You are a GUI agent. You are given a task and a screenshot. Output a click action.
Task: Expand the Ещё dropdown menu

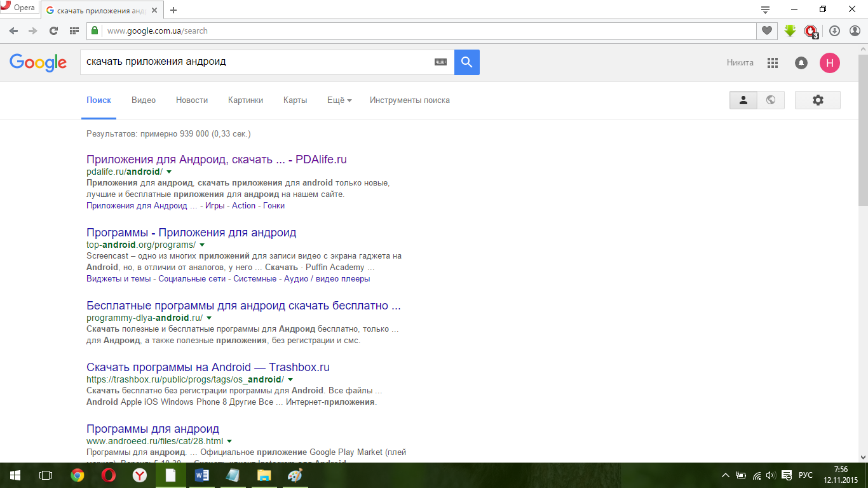point(339,100)
